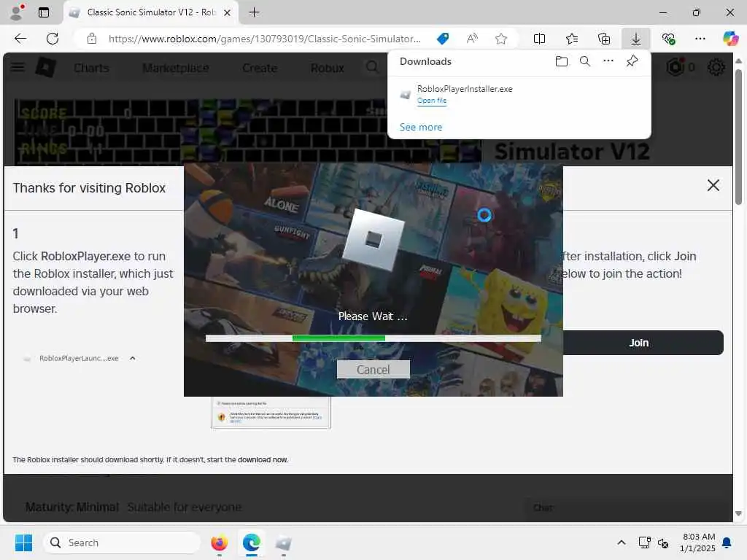Open the Roblox installer taskbar icon
Image resolution: width=747 pixels, height=560 pixels.
[x=284, y=542]
